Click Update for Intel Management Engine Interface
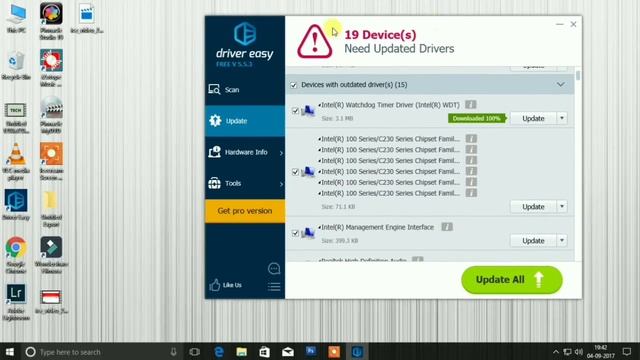This screenshot has width=640, height=360. click(x=533, y=240)
